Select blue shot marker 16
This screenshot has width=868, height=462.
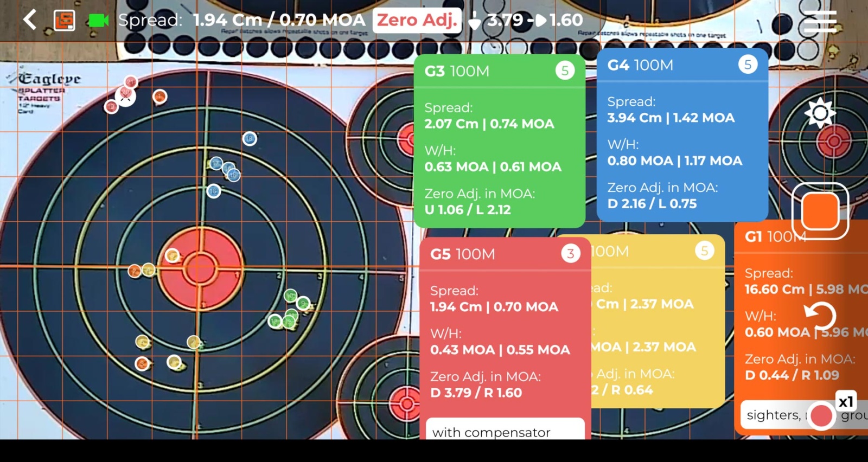click(214, 191)
